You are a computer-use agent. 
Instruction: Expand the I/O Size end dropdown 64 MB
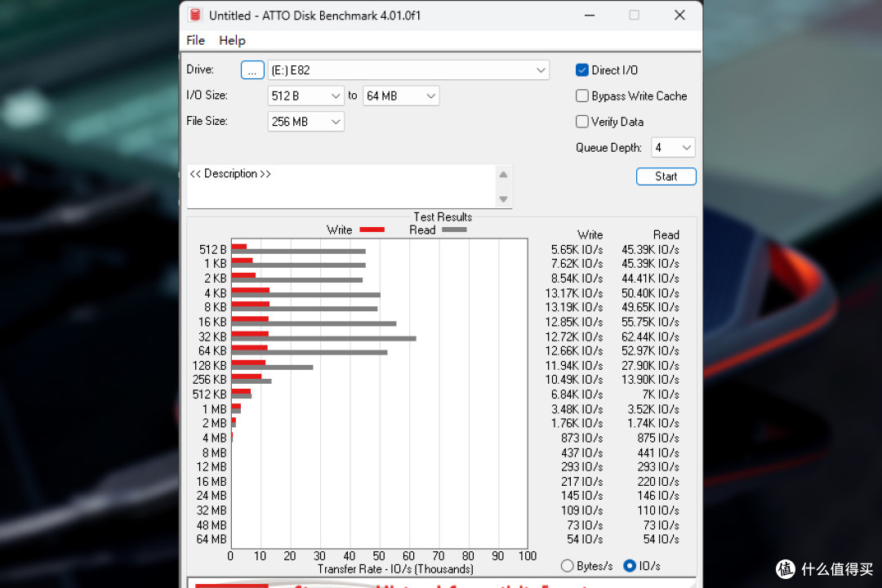pos(400,96)
